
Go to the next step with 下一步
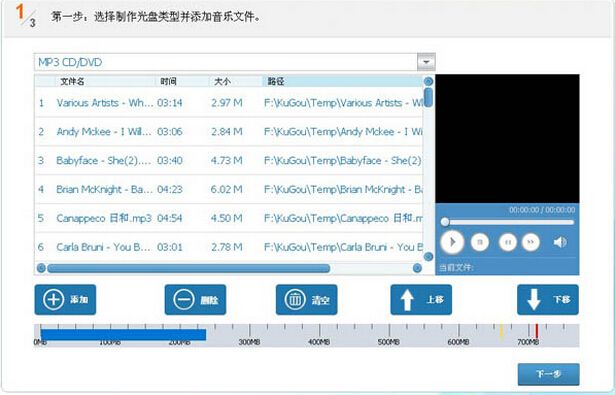click(548, 374)
